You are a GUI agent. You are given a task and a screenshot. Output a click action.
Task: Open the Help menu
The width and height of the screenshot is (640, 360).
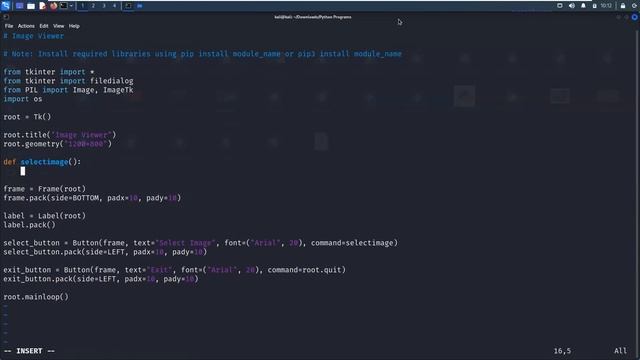click(74, 26)
